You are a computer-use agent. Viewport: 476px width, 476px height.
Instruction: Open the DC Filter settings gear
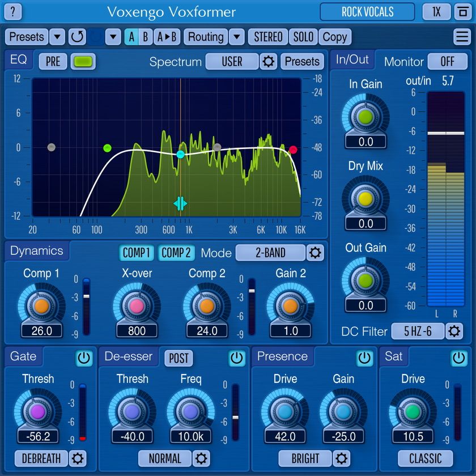[454, 331]
